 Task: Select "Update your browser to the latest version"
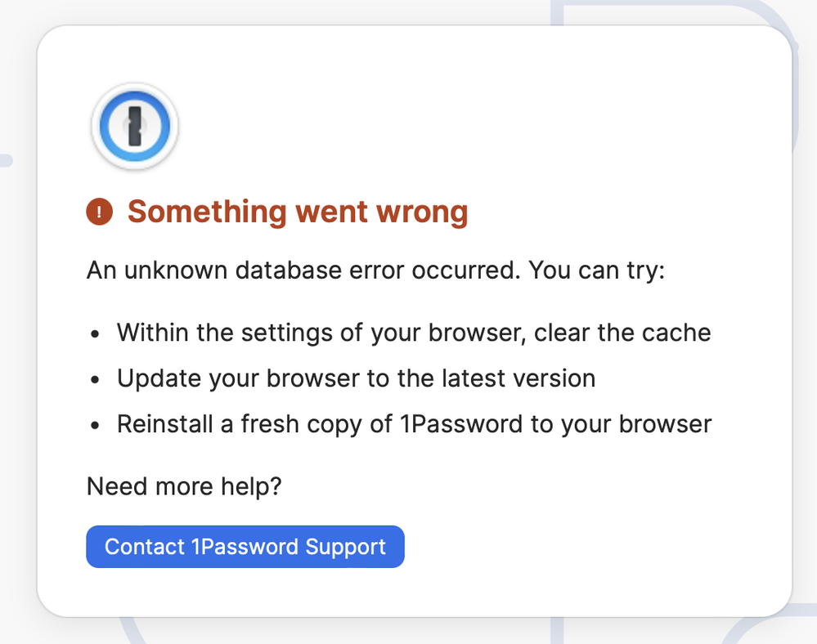(x=356, y=378)
